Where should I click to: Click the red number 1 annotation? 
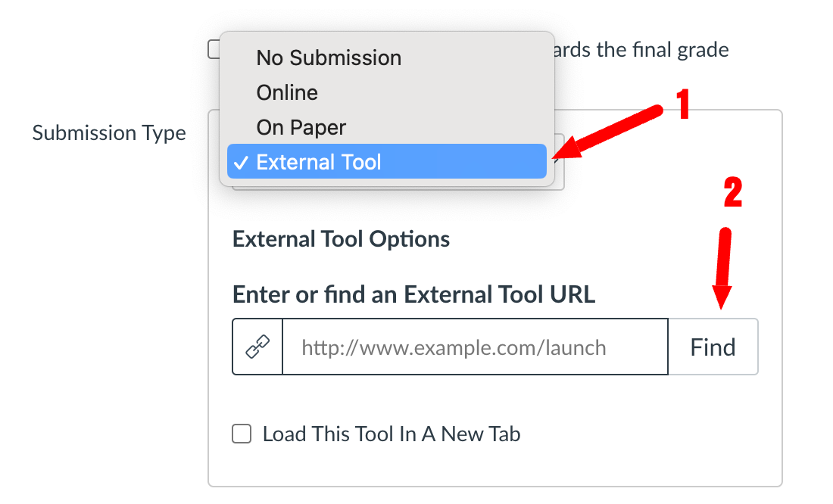682,104
